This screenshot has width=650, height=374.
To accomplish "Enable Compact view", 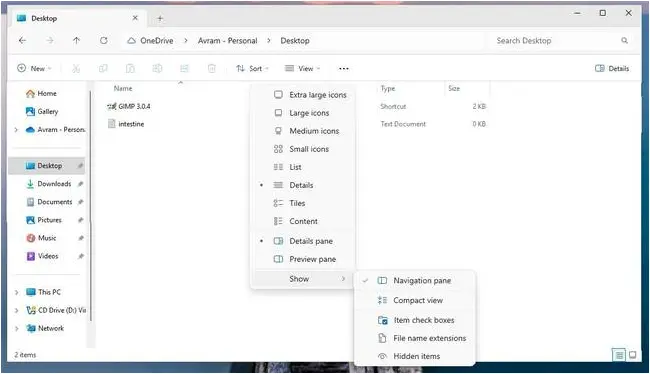I will [x=415, y=300].
